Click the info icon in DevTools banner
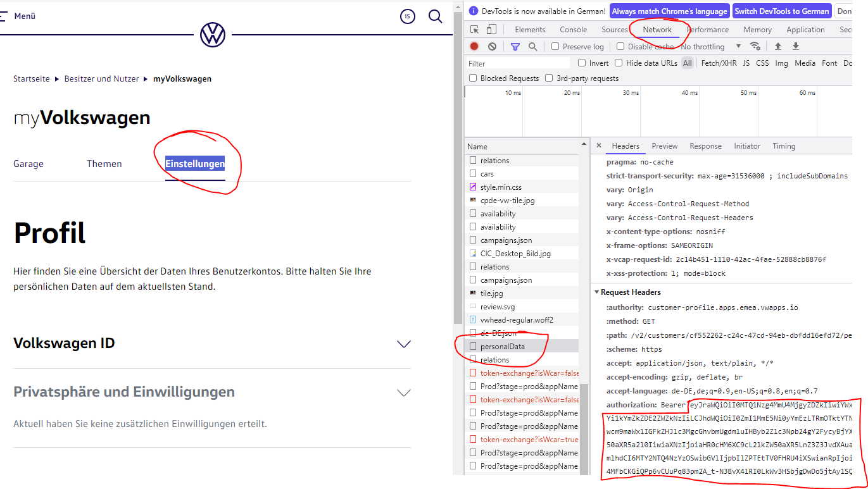Viewport: 868px width, 489px height. [x=474, y=11]
